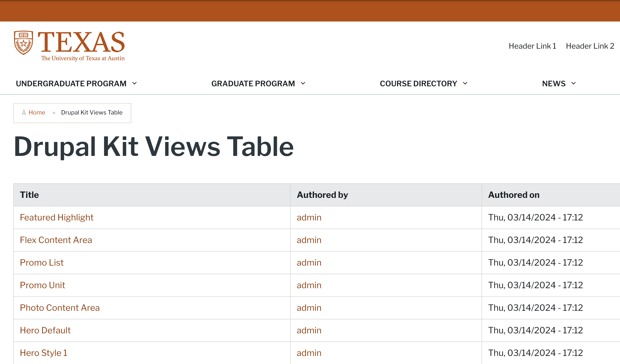Open the Promo List entry

click(41, 263)
